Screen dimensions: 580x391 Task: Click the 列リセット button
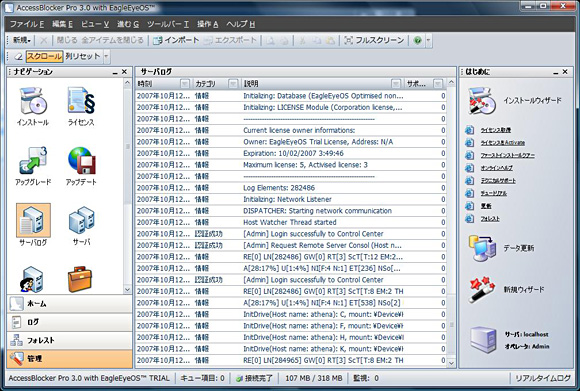click(83, 57)
